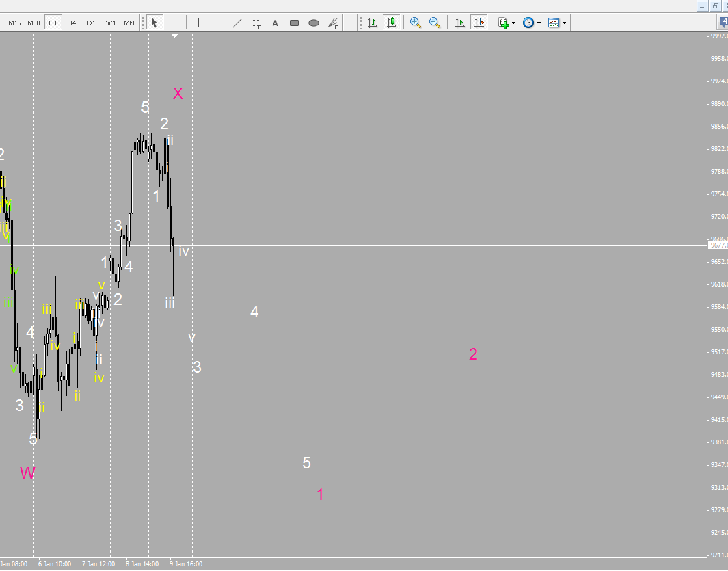Choose the Trendline drawing tool

237,23
